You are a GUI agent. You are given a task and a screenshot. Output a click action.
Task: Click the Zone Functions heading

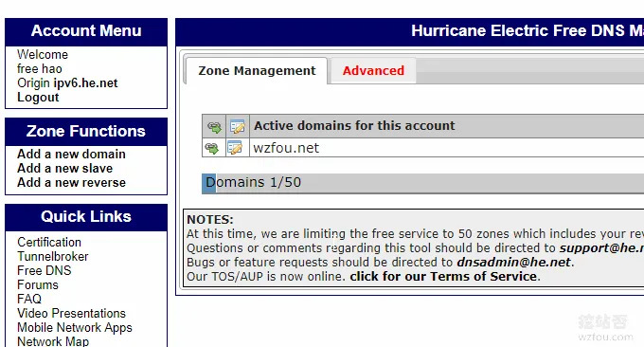[86, 131]
